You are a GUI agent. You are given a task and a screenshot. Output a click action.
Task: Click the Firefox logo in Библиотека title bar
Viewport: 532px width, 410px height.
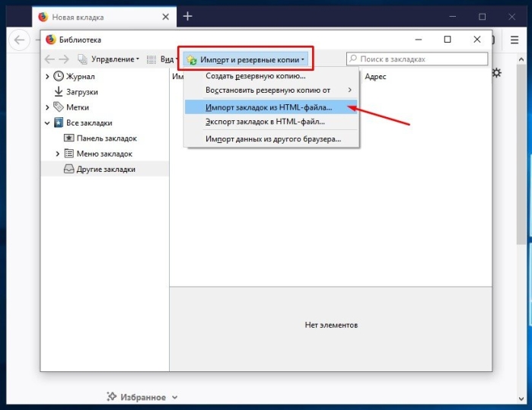click(x=50, y=40)
